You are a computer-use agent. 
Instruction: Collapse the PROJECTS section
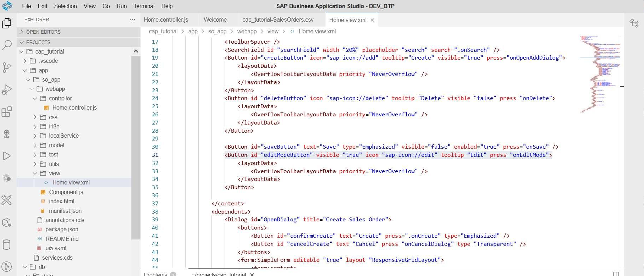tap(38, 42)
